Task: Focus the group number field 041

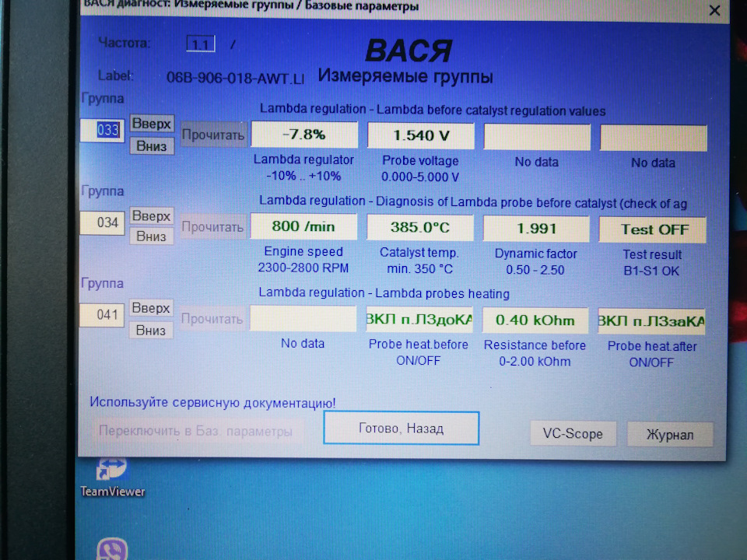Action: click(101, 315)
